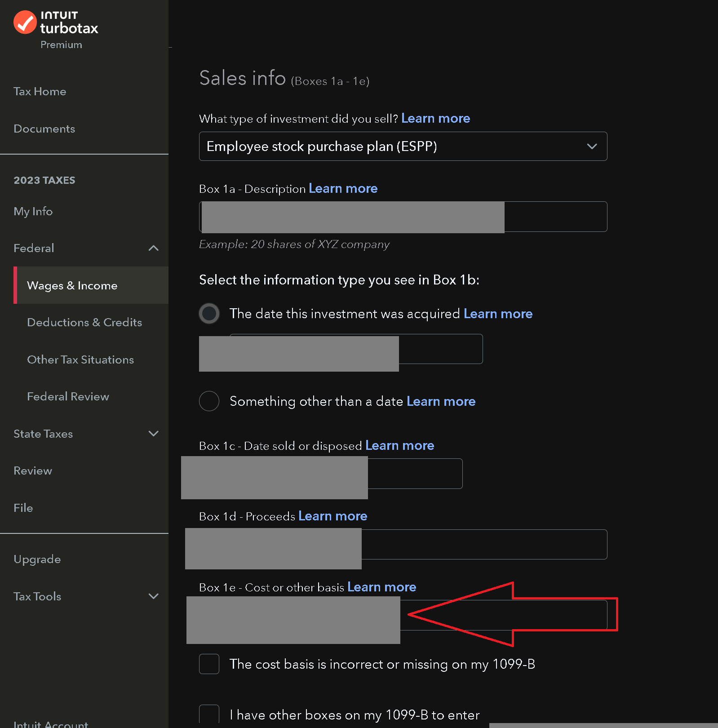Click Learn more for Box 1d Proceeds
The image size is (718, 728).
click(x=333, y=516)
